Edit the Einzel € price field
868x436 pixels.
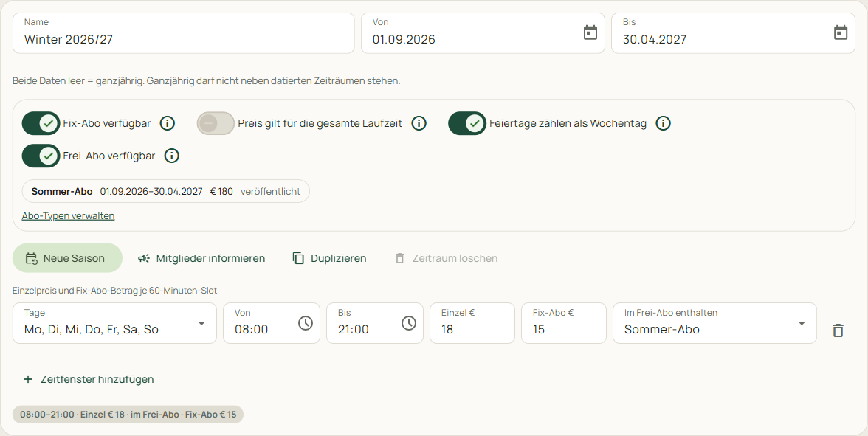tap(472, 323)
